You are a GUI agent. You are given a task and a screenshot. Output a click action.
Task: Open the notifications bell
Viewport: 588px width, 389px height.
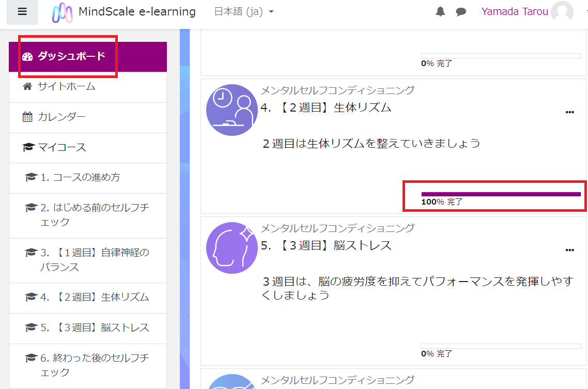440,11
